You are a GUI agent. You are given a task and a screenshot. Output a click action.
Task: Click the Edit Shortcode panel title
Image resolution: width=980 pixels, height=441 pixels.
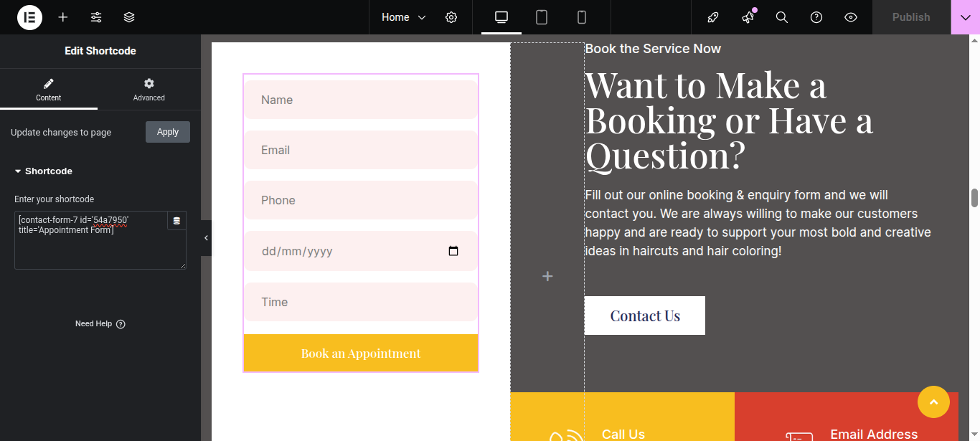(100, 51)
